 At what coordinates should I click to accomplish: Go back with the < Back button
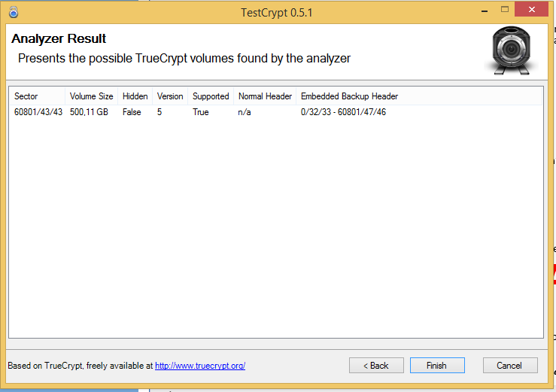(376, 366)
